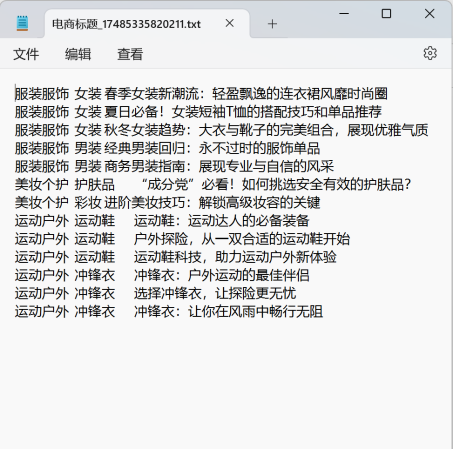
Task: Open the settings gear icon
Action: 430,53
